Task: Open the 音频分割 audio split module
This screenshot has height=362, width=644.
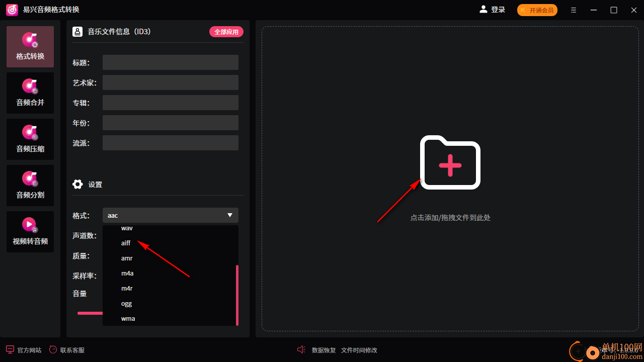Action: tap(30, 186)
